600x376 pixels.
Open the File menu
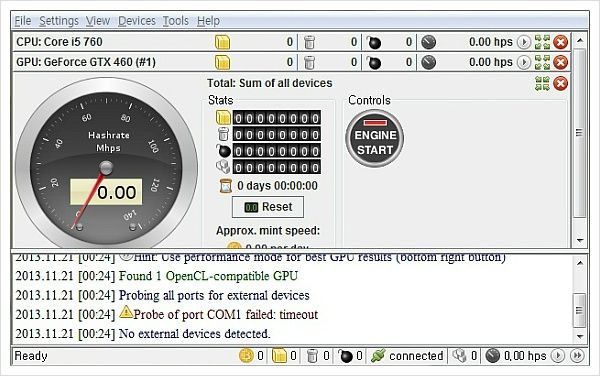pyautogui.click(x=23, y=21)
